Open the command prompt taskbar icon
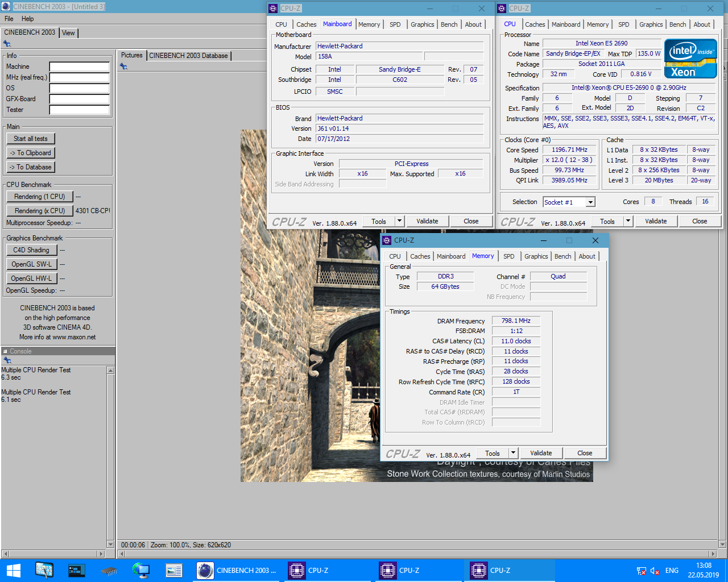 pyautogui.click(x=77, y=570)
